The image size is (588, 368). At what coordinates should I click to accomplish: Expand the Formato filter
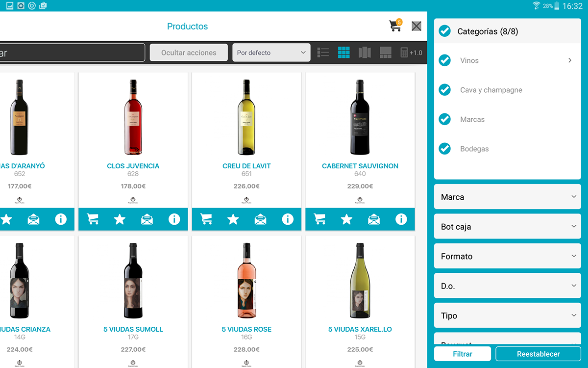coord(508,256)
